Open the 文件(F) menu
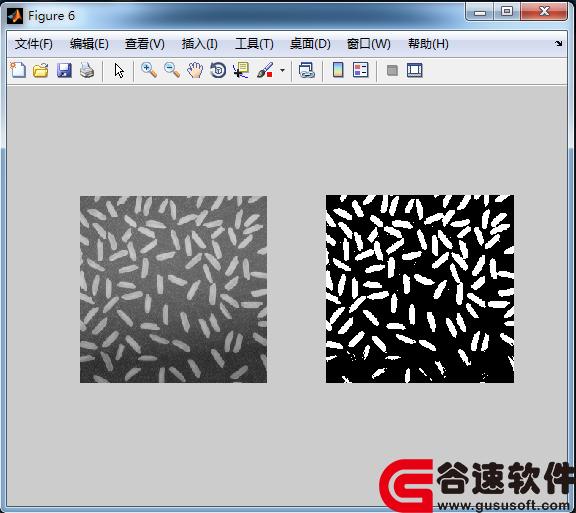 tap(34, 44)
